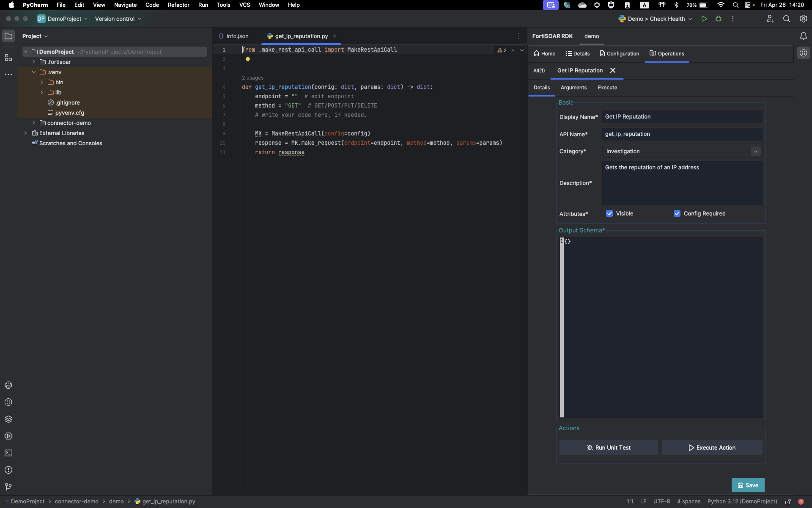812x508 pixels.
Task: Uncheck the Config Required checkbox
Action: point(677,213)
